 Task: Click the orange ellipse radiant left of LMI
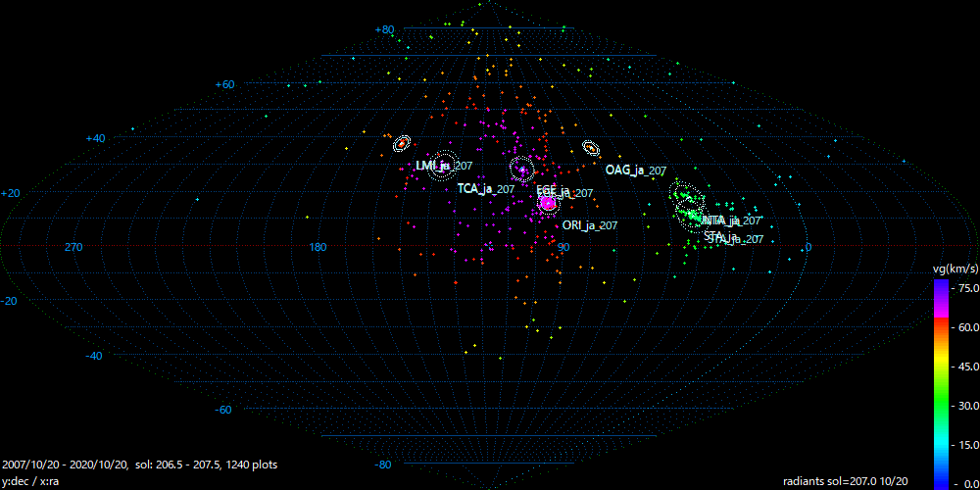(x=401, y=144)
